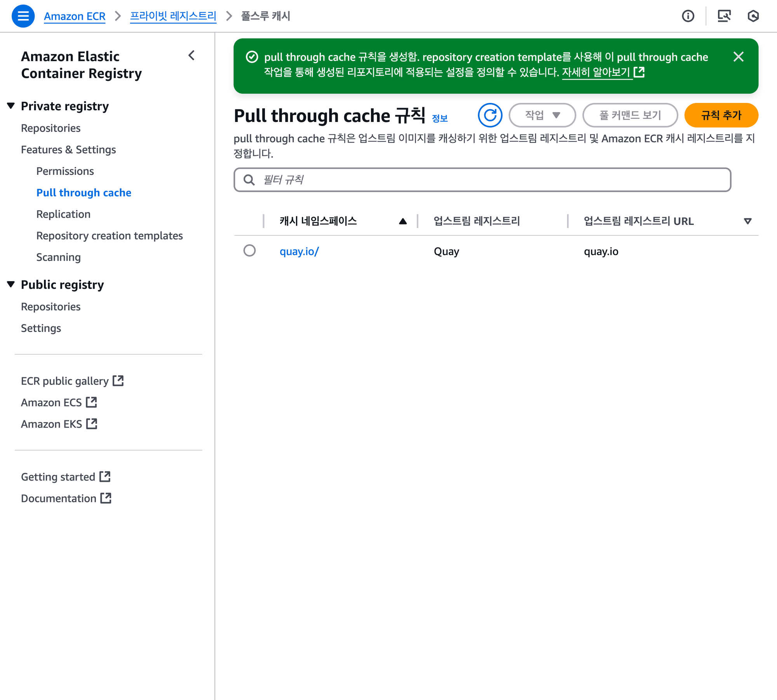Image resolution: width=777 pixels, height=700 pixels.
Task: Open the 자세히 알아보기 link
Action: coord(596,72)
